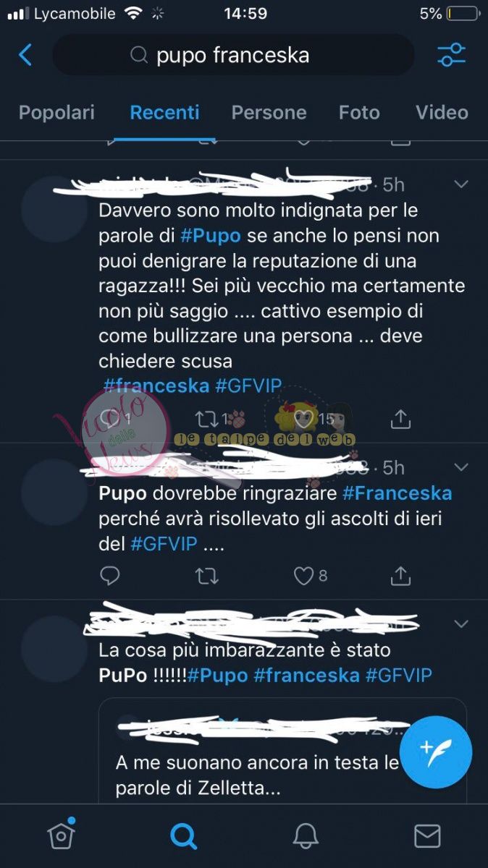Retweet the tweet about ascolti GFVIP
This screenshot has height=868, width=488.
click(x=207, y=576)
